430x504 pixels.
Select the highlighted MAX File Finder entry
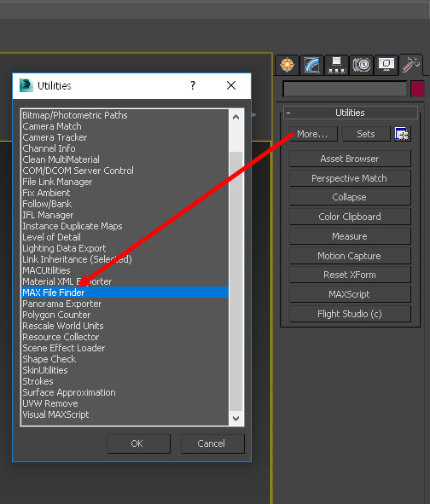[x=125, y=293]
